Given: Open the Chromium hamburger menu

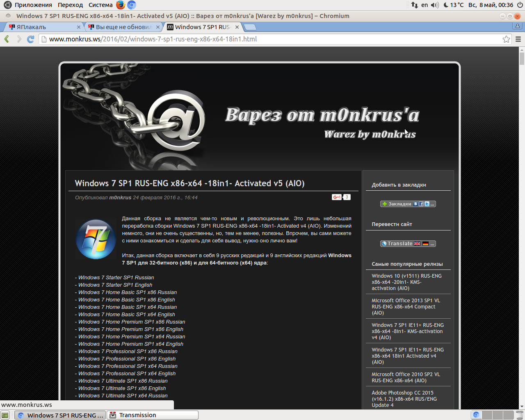Looking at the screenshot, I should click(518, 39).
